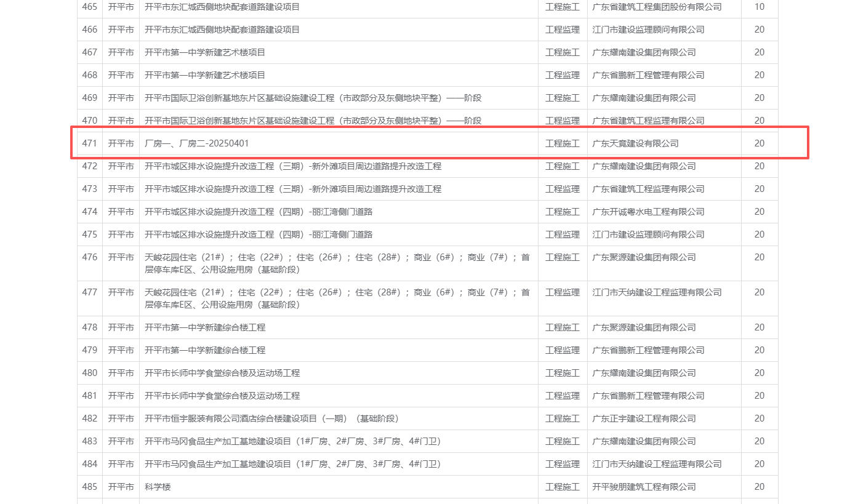Click the 开平市恒宇服装有限公司酒店综合楼 project in row 482
The width and height of the screenshot is (858, 504).
tap(271, 418)
